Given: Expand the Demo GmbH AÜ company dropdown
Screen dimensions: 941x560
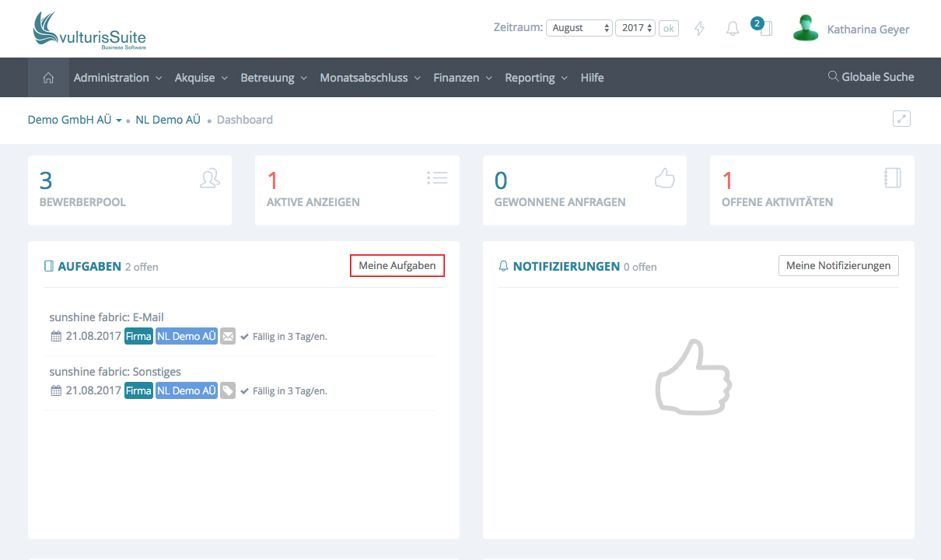Looking at the screenshot, I should pyautogui.click(x=75, y=120).
